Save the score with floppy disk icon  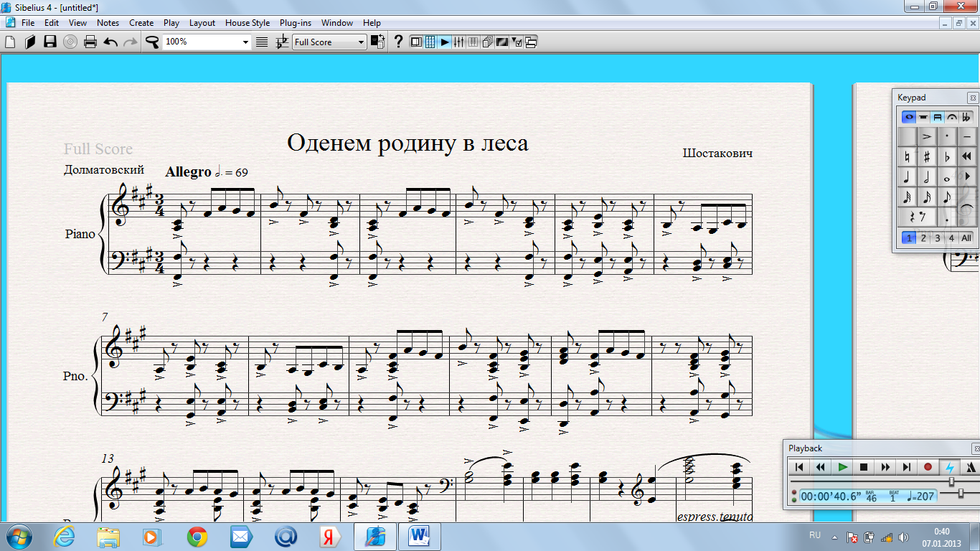click(x=50, y=42)
